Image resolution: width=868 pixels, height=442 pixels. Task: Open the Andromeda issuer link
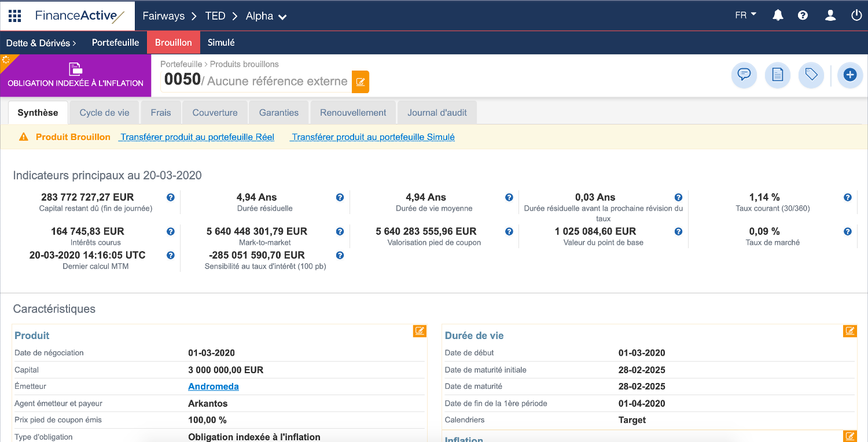(x=214, y=386)
